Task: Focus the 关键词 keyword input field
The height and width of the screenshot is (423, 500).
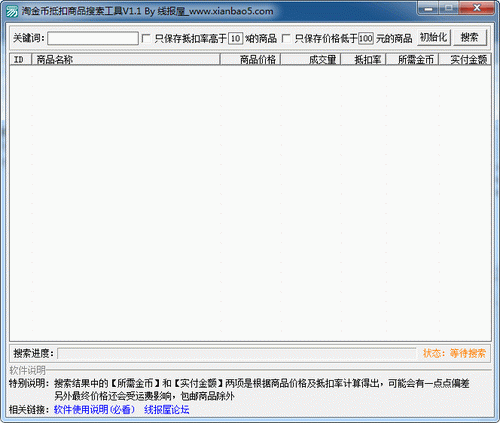Action: pos(93,38)
